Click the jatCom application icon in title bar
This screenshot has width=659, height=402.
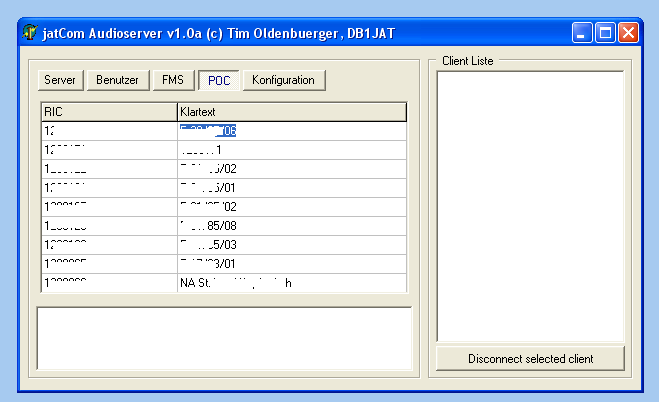30,33
